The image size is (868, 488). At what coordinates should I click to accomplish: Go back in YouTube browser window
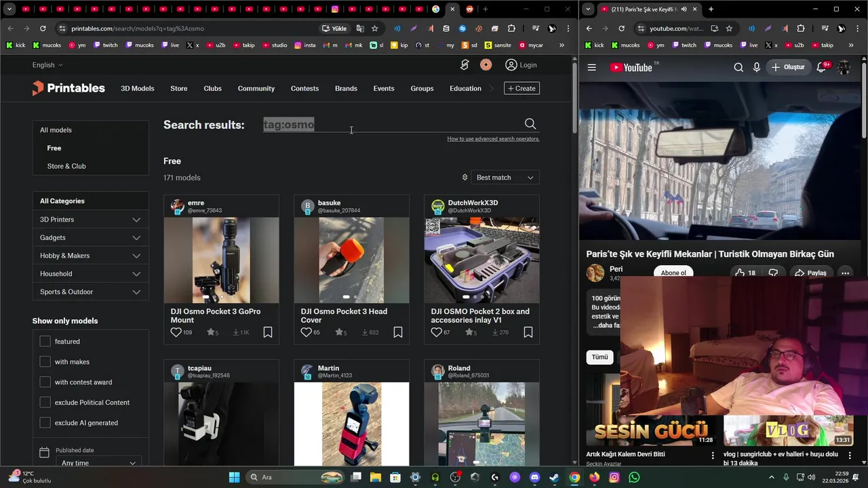pos(589,28)
